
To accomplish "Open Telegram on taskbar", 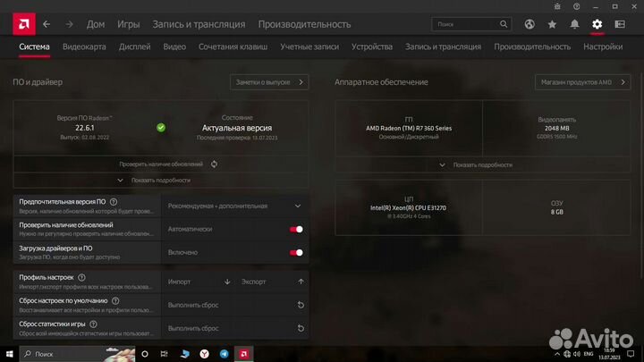I will [224, 354].
